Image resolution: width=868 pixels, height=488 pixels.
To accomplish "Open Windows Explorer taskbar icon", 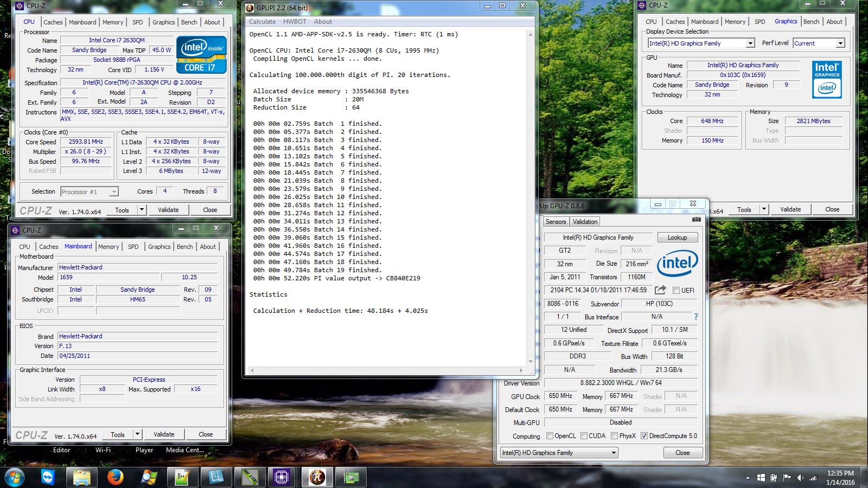I will coord(82,477).
